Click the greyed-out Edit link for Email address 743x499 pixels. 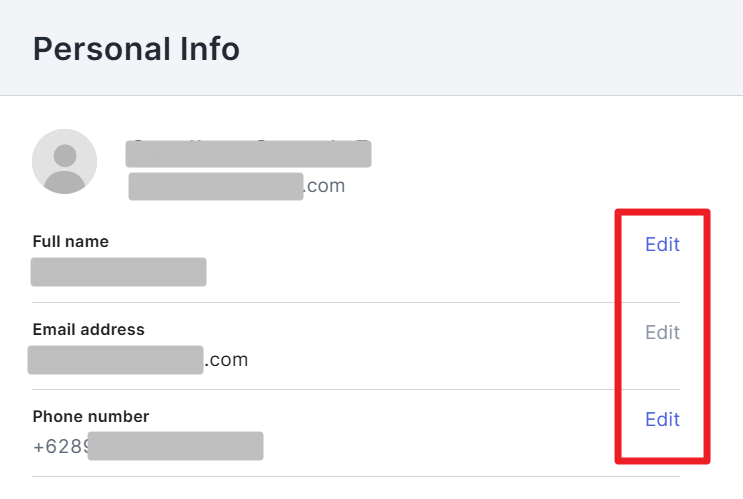(662, 332)
